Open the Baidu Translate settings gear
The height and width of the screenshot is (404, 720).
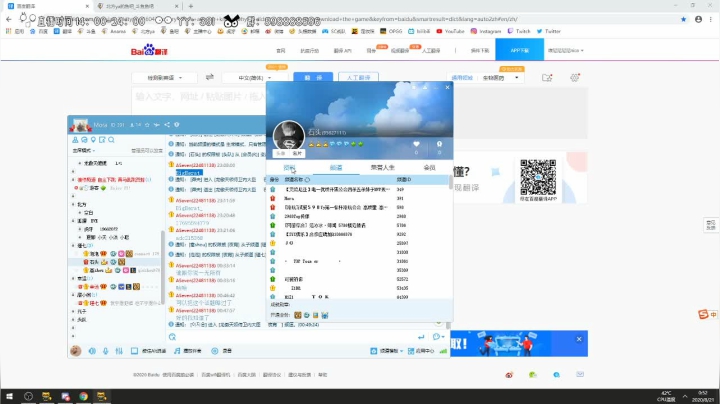tap(574, 78)
